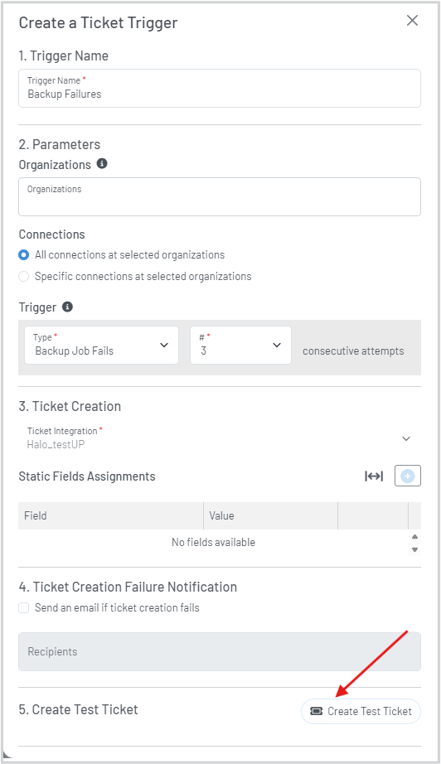Click the expand columns width icon
The height and width of the screenshot is (764, 441).
coord(374,476)
